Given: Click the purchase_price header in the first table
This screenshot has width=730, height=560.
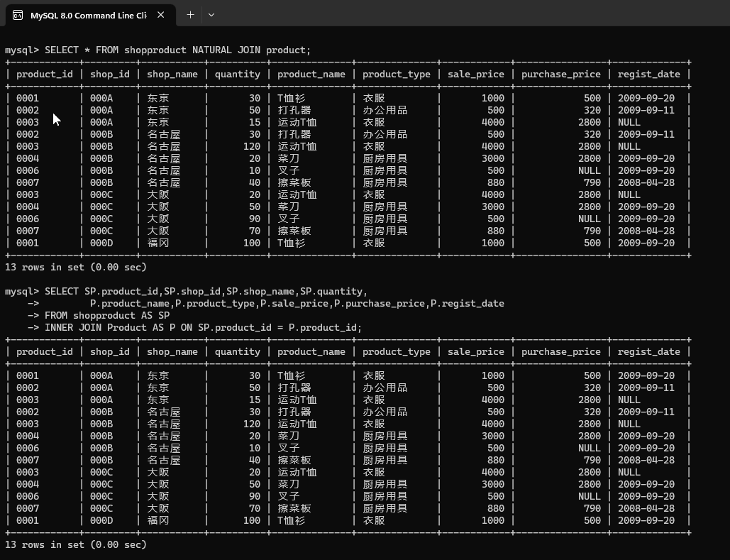Looking at the screenshot, I should coord(561,74).
